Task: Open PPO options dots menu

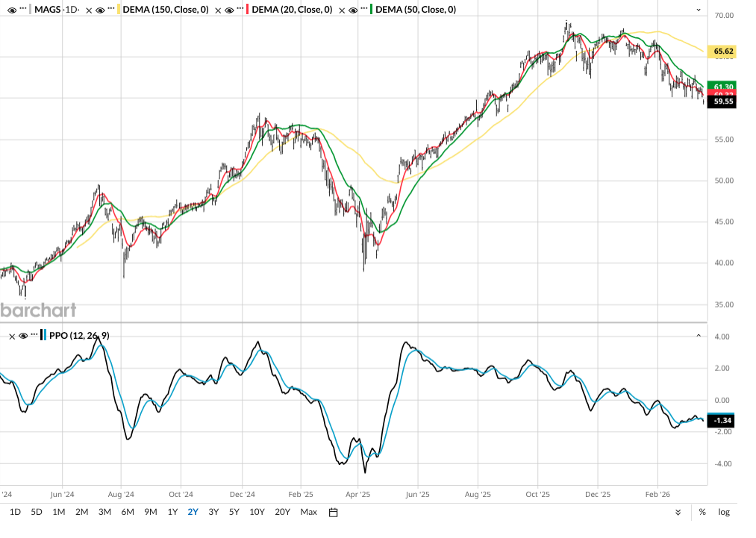Action: (34, 335)
